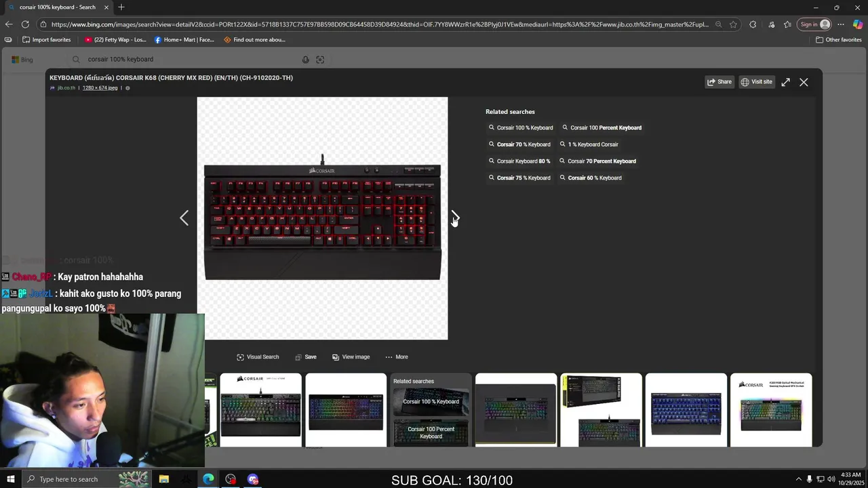Open Import favorites bookmark
Screen dimensions: 868x488
tap(46, 40)
